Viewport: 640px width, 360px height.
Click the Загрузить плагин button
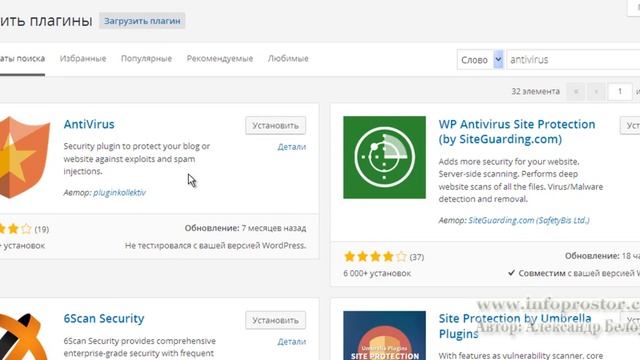(142, 21)
